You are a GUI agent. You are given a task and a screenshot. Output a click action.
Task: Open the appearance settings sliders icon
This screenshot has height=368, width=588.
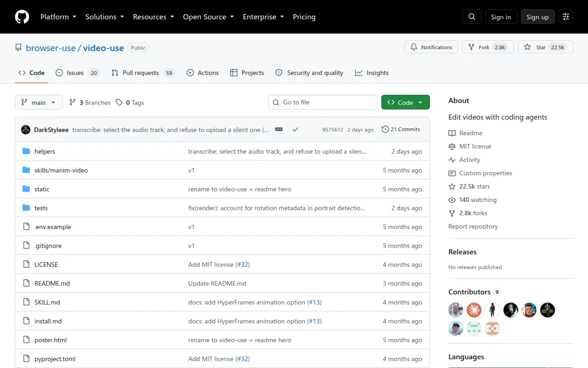click(566, 17)
